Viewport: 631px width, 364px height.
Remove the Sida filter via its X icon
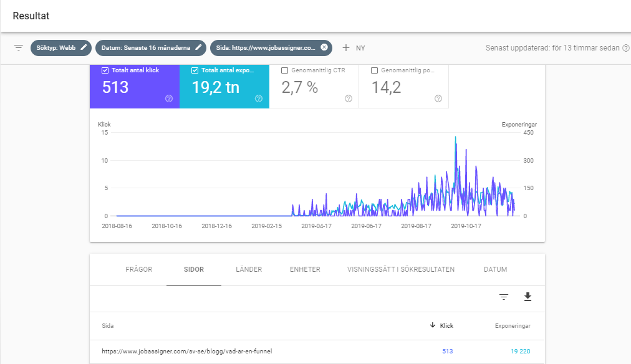323,47
